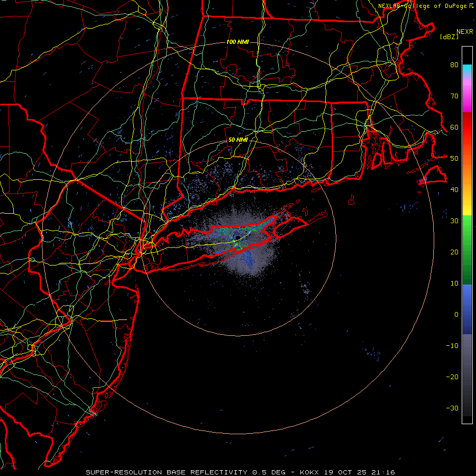Click the black radar site dot on Long Island

coord(238,237)
